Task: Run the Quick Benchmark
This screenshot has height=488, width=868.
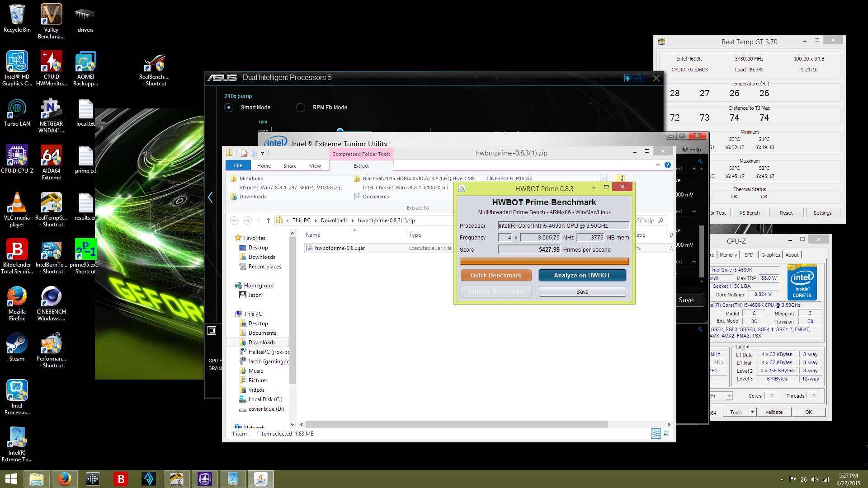Action: pyautogui.click(x=496, y=275)
